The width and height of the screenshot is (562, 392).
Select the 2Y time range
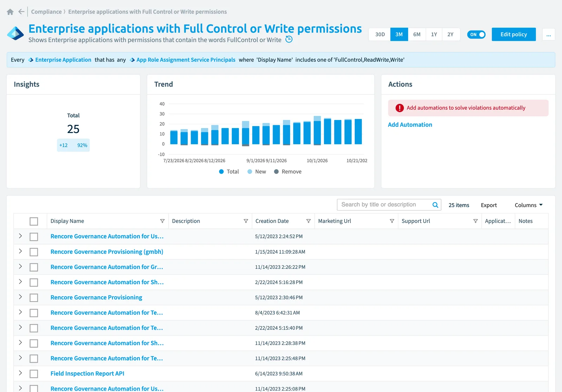(451, 34)
